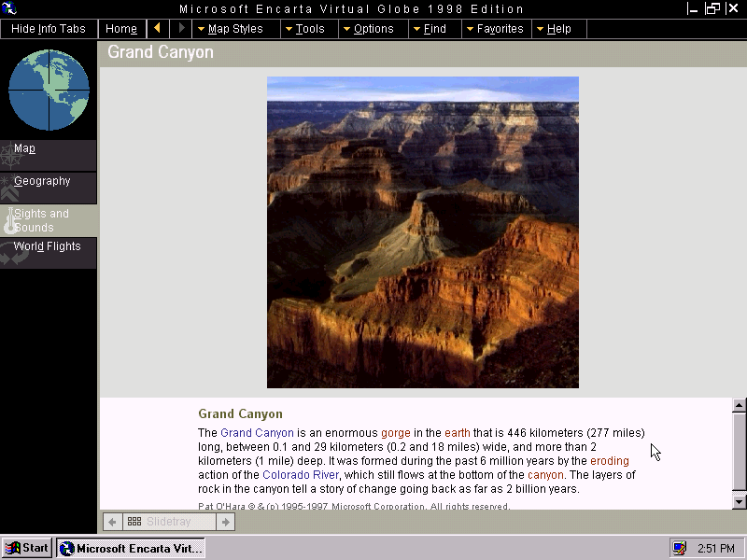Toggle Hide Info Tabs
The image size is (747, 560).
click(x=49, y=29)
